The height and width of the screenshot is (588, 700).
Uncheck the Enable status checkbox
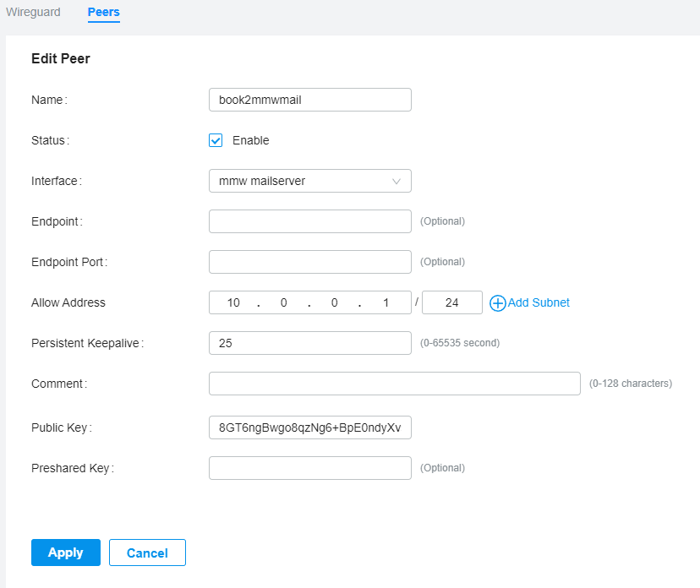pos(216,140)
